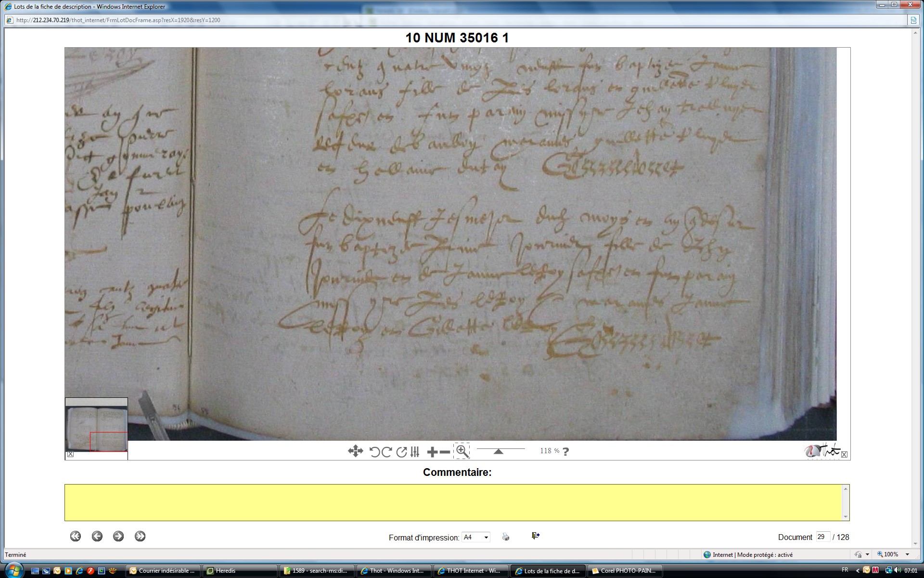Rotate the image counterclockwise

(x=374, y=452)
